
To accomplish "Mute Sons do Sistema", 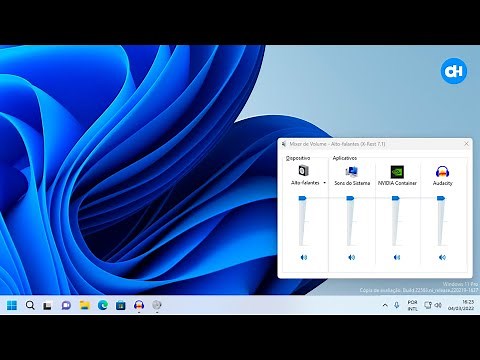I will 352,257.
